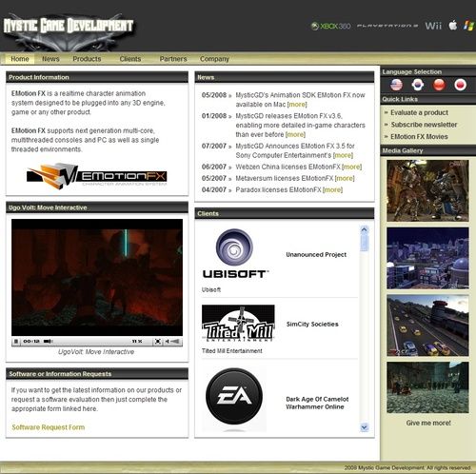
Task: Click the Wii platform logo
Action: click(433, 26)
